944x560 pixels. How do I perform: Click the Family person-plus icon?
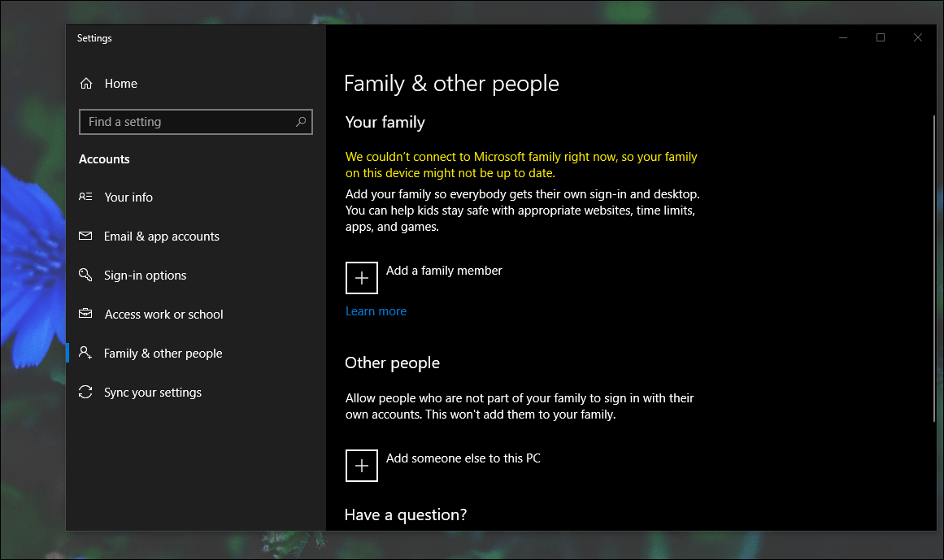click(85, 353)
